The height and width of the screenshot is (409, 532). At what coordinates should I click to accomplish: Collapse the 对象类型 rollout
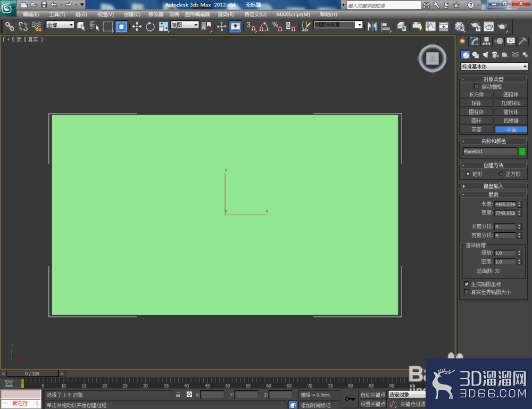(x=494, y=79)
